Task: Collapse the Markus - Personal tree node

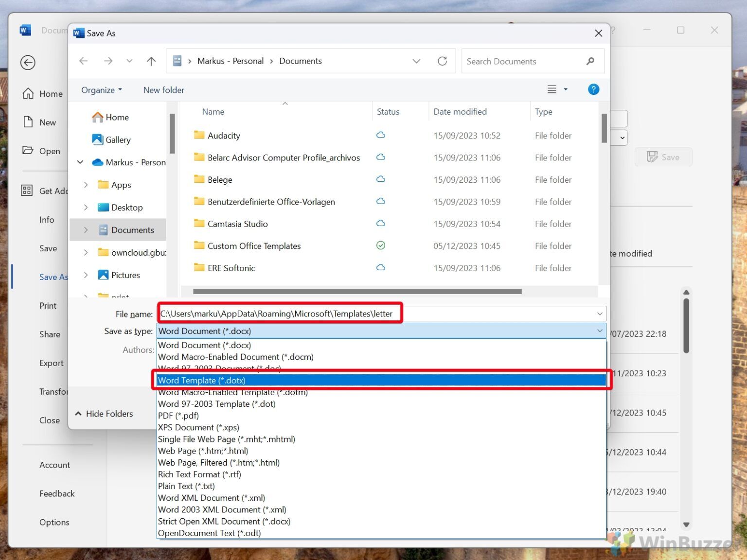Action: (x=80, y=162)
